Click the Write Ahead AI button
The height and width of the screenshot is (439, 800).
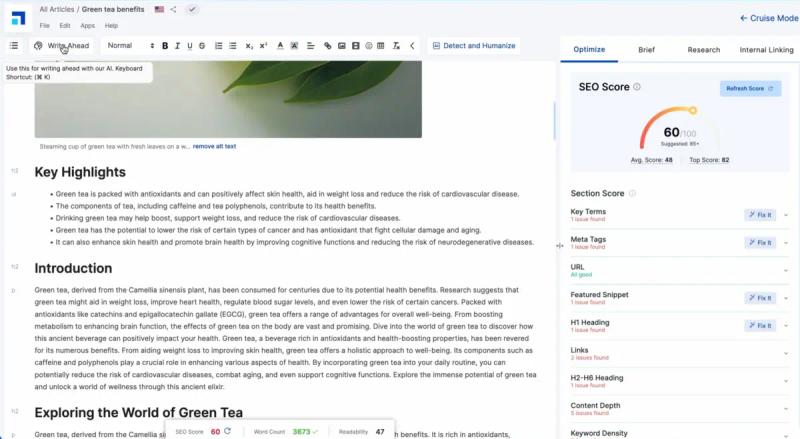62,45
